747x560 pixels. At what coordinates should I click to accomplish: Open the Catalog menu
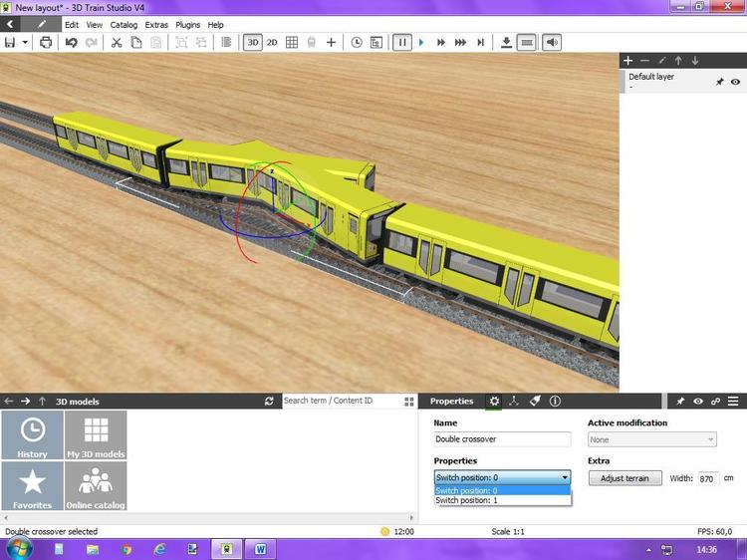(x=124, y=25)
